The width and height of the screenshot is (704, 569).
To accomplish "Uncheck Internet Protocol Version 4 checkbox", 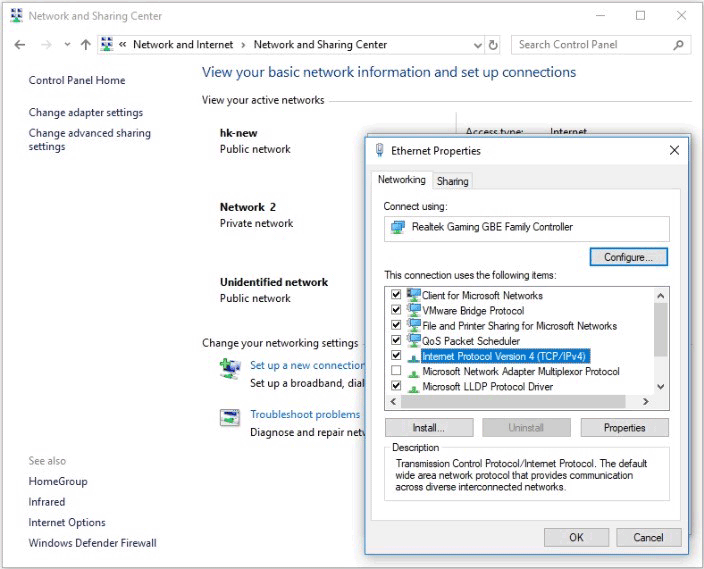I will [396, 355].
